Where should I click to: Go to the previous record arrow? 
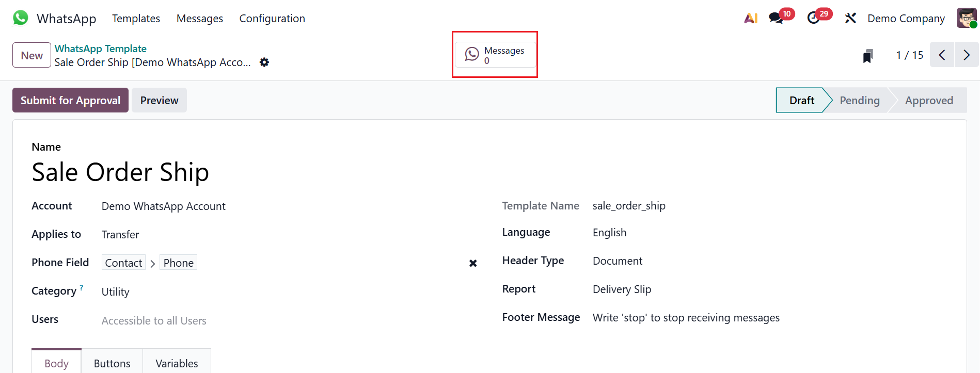coord(942,55)
